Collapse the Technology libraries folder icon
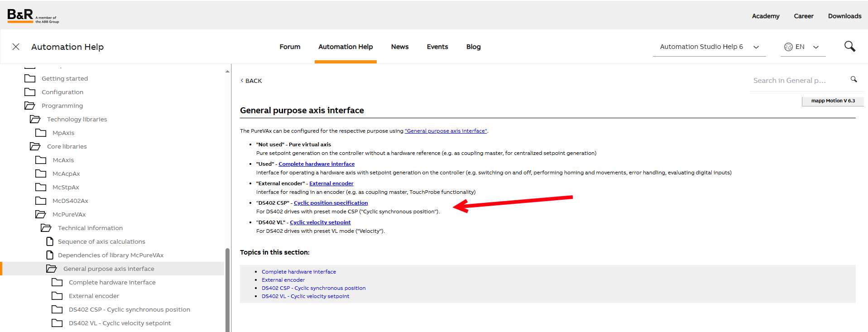The width and height of the screenshot is (868, 332). coord(35,119)
